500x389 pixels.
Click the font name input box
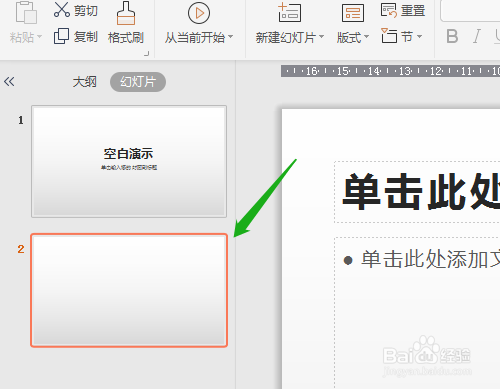470,11
